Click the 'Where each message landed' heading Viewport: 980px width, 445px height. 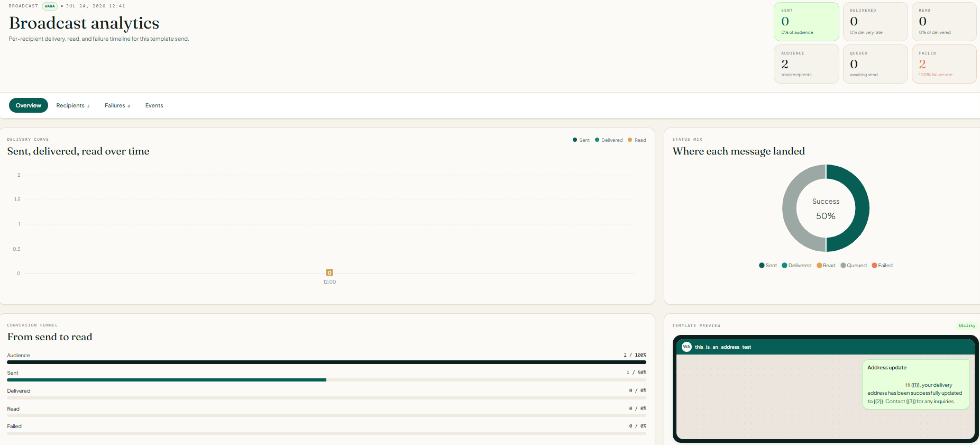pyautogui.click(x=739, y=151)
